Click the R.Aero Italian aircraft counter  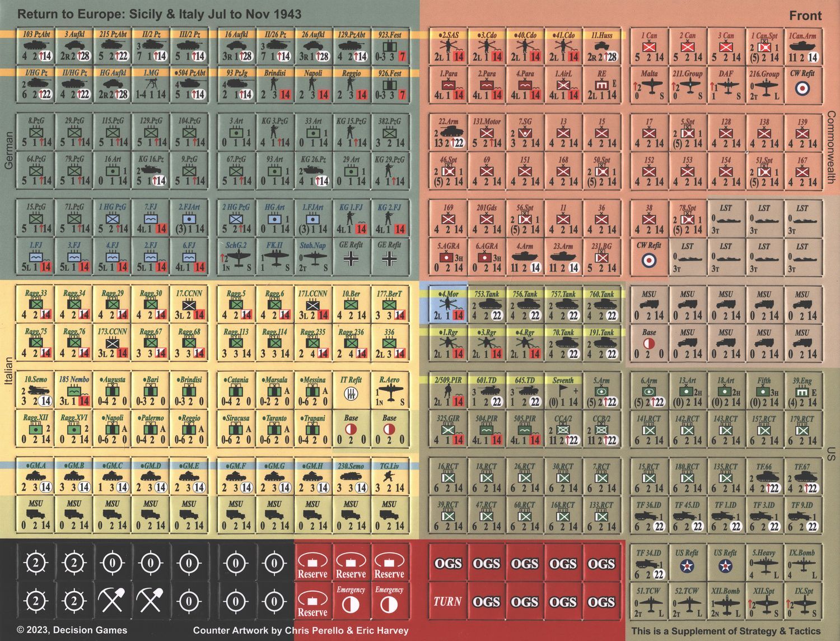click(x=389, y=391)
